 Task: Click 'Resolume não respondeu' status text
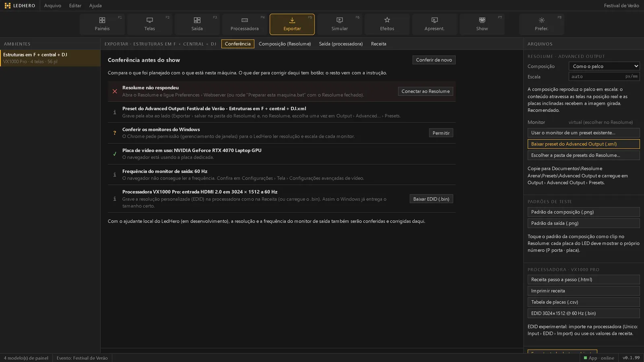151,88
